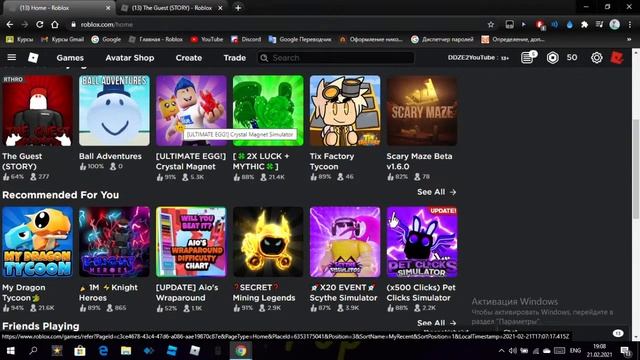Open the Google Переводчик bookmark
This screenshot has height=360, width=640.
point(300,40)
